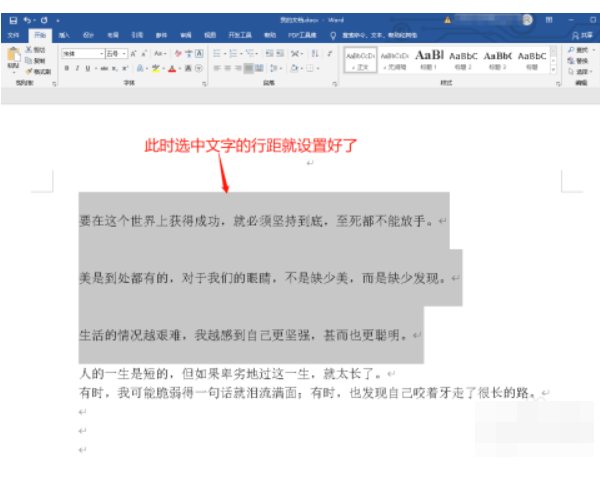
Task: Clear all formatting with the eraser icon
Action: (178, 54)
